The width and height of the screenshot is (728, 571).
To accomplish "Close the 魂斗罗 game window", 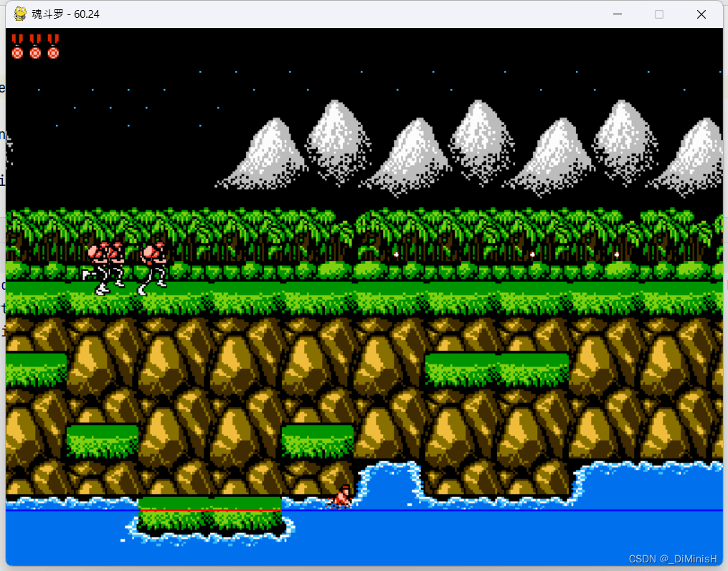I will (x=701, y=14).
